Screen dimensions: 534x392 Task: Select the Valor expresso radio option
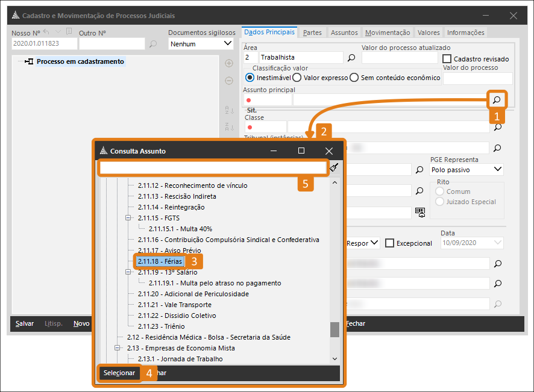pyautogui.click(x=297, y=78)
